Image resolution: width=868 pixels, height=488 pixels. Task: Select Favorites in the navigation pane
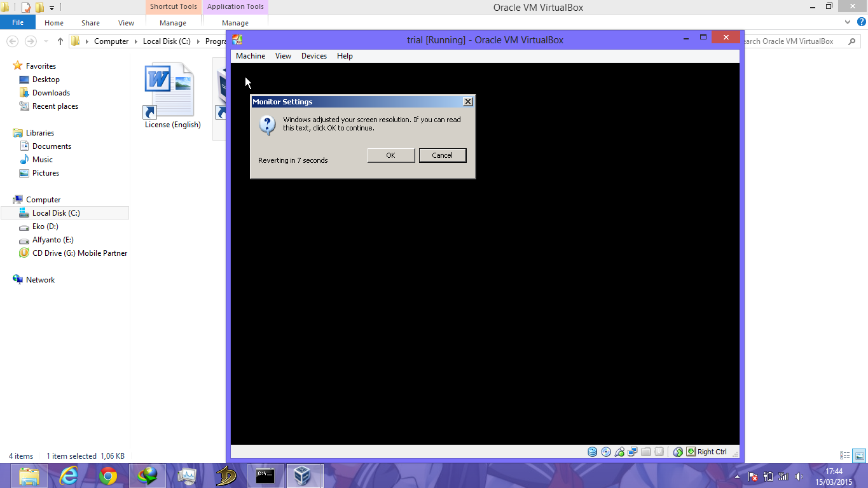click(41, 66)
